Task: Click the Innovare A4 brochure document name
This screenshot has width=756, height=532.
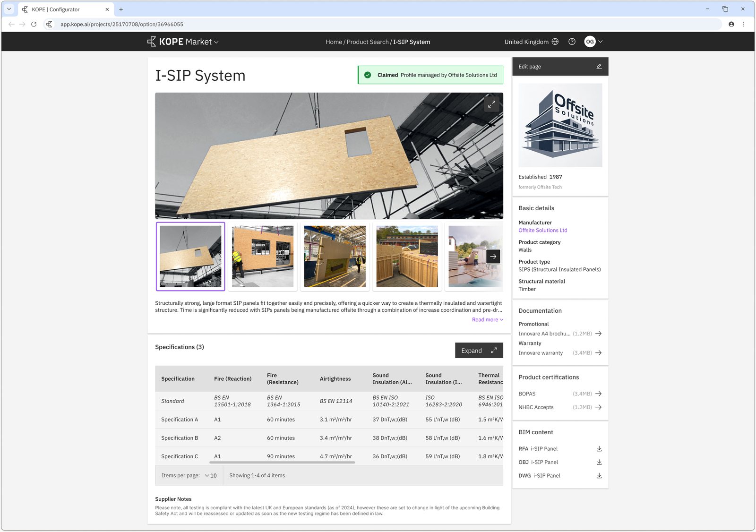Action: [x=544, y=334]
